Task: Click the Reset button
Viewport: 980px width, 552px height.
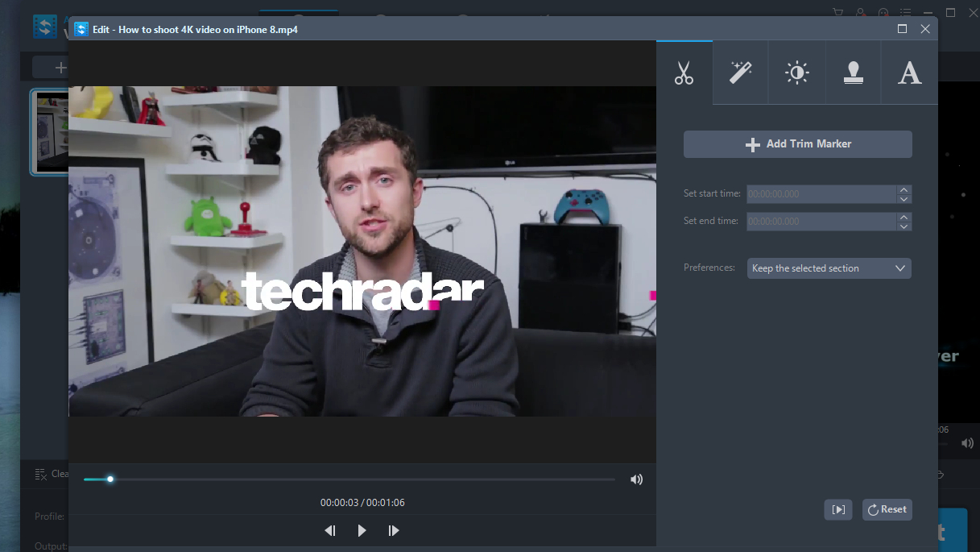Action: [887, 509]
